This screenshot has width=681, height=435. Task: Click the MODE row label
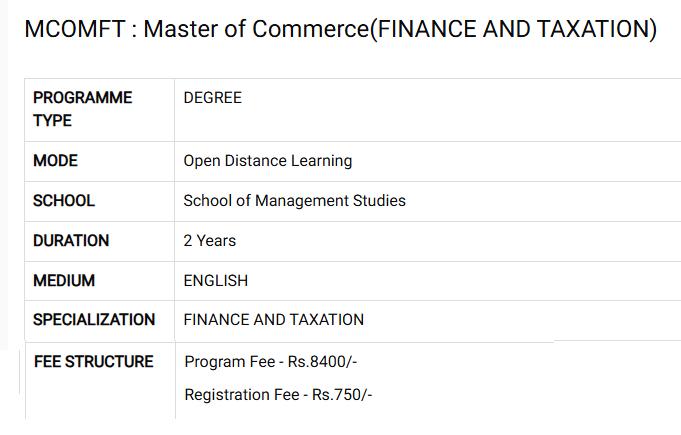(x=55, y=160)
